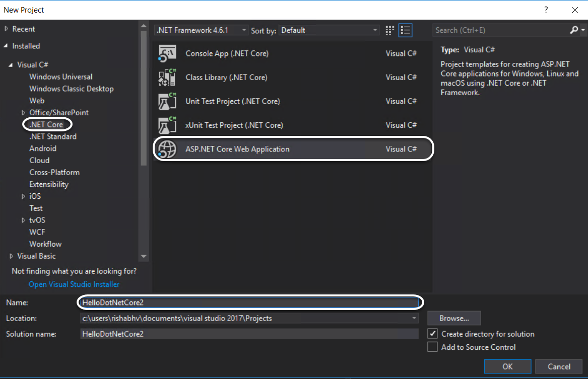
Task: Click the Search (Ctrl+E) box
Action: [x=501, y=30]
